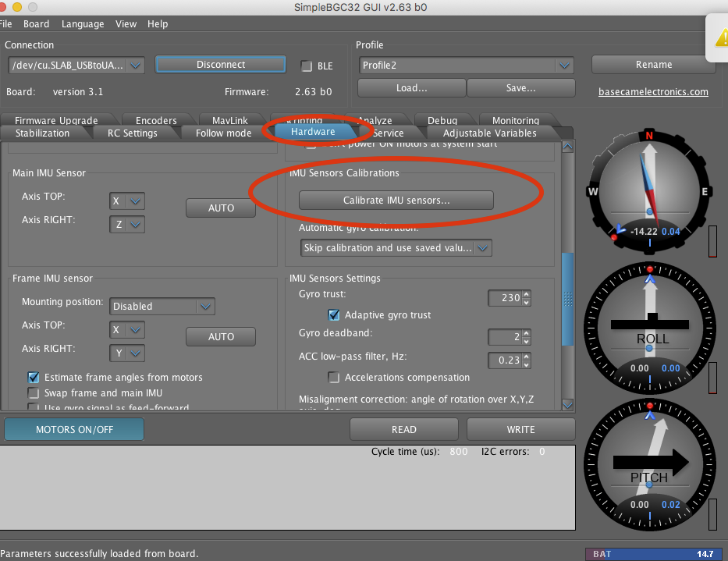Click the yaw motor power level bar
This screenshot has height=561, width=728.
(712, 242)
